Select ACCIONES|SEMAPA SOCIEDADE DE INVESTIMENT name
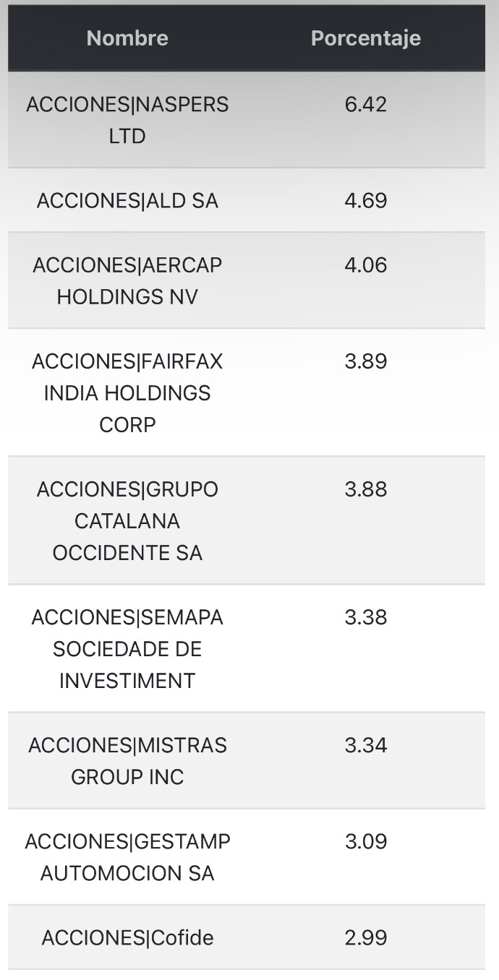Screen dimensions: 499x980 pyautogui.click(x=127, y=649)
